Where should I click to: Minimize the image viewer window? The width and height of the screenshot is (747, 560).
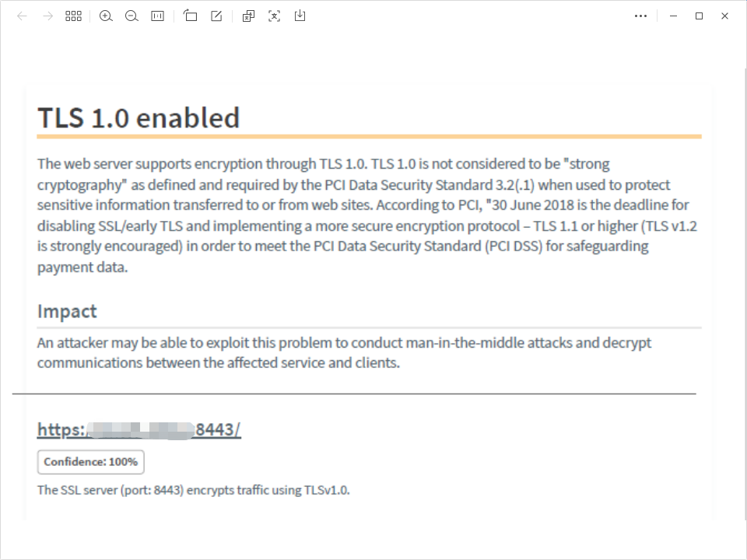[673, 16]
